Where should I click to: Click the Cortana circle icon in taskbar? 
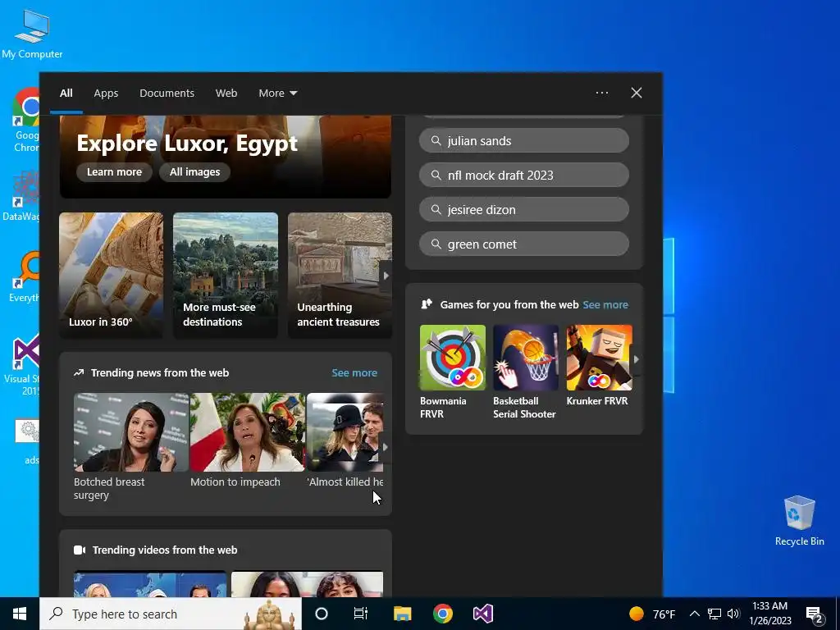point(322,614)
